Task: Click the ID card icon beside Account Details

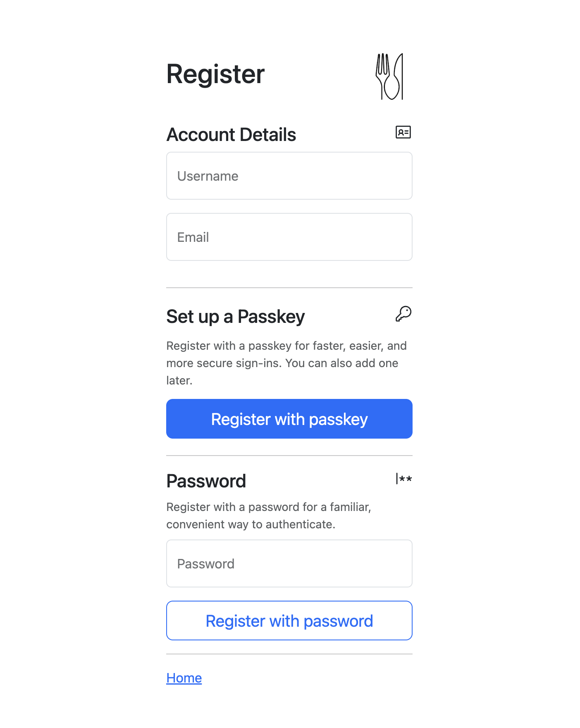Action: click(x=403, y=132)
